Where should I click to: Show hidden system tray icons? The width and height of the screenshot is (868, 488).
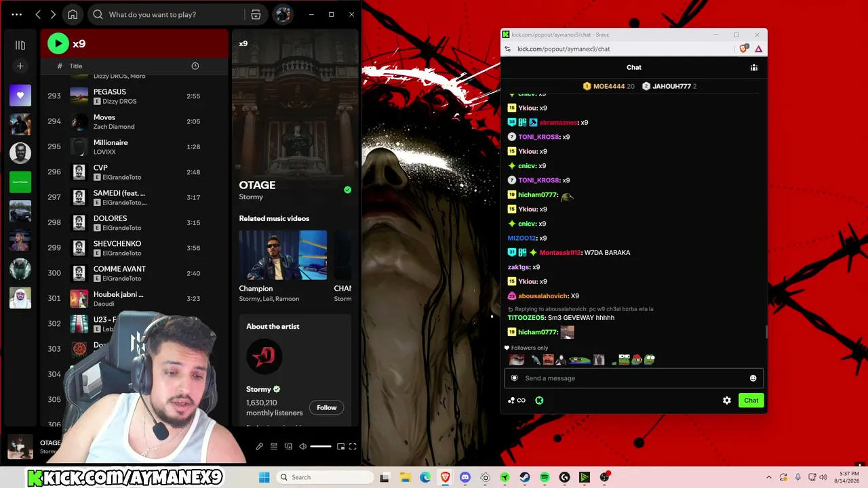[768, 477]
